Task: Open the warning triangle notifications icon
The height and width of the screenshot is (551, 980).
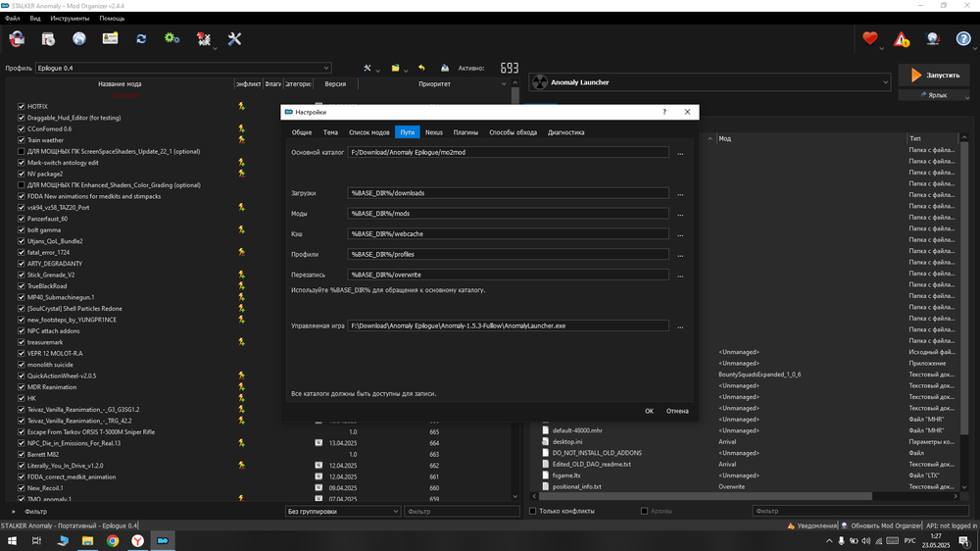Action: [902, 39]
